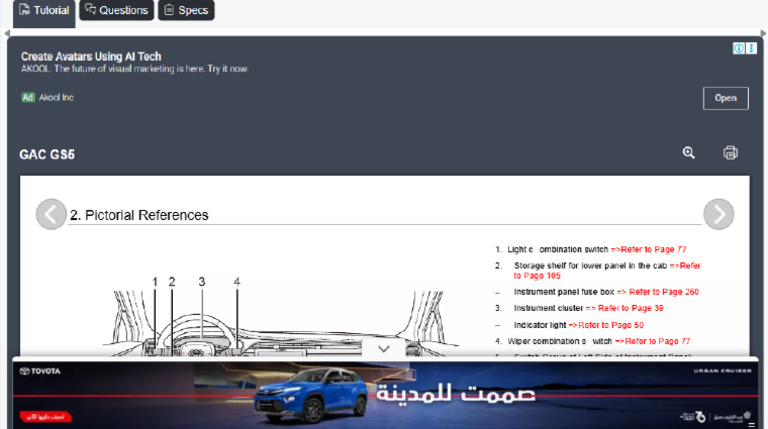Click the 2. Pictorial References heading
This screenshot has width=768, height=429.
coord(139,215)
